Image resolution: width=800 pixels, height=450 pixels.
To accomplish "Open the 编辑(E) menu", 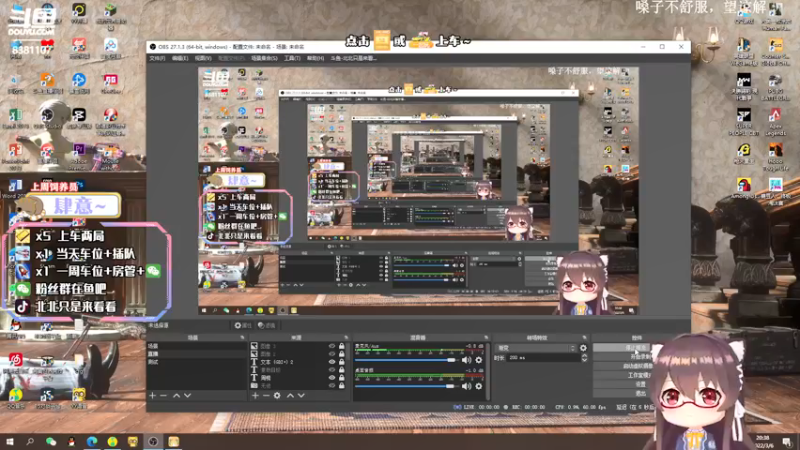I will [180, 58].
